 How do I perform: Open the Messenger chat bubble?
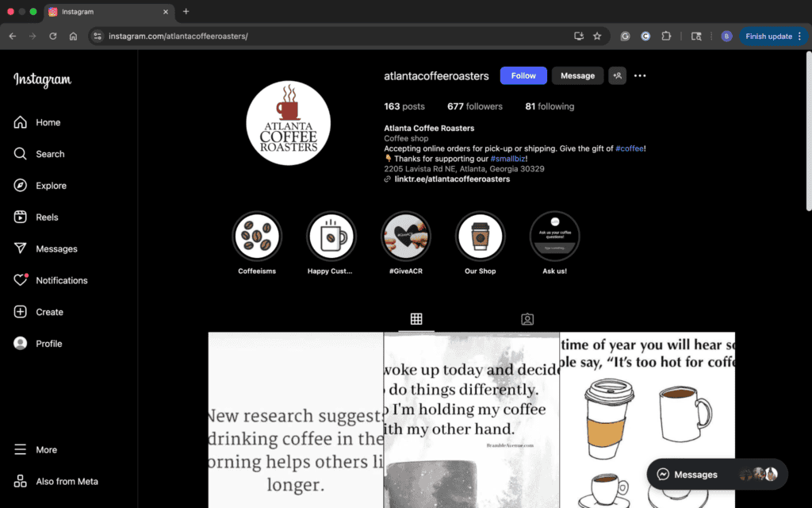coord(661,474)
